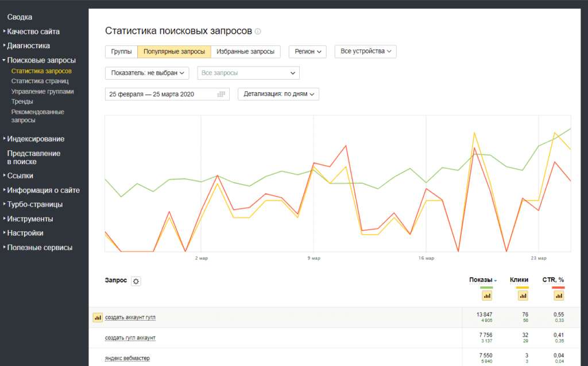Click the yellow Клики legend color bar
This screenshot has width=588, height=366.
point(523,288)
